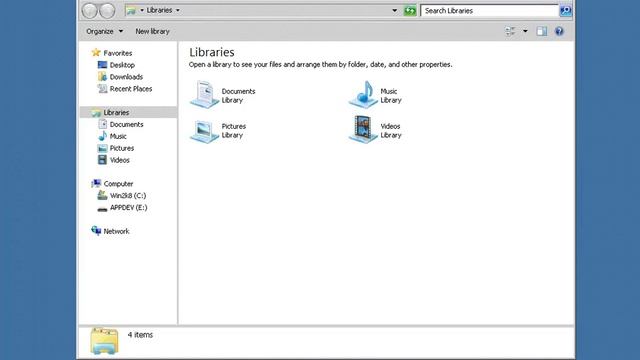
Task: Click the Win2k8 drive icon
Action: tap(102, 196)
